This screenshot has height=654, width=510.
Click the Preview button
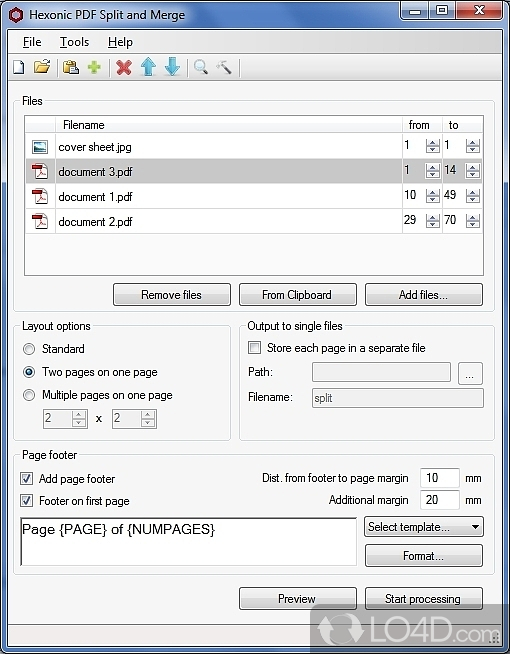[x=298, y=599]
